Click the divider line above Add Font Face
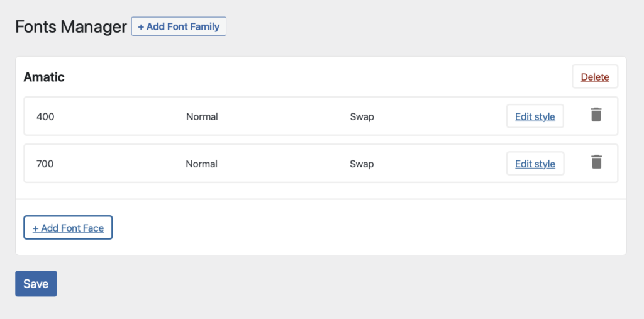This screenshot has width=644, height=319. pyautogui.click(x=321, y=199)
